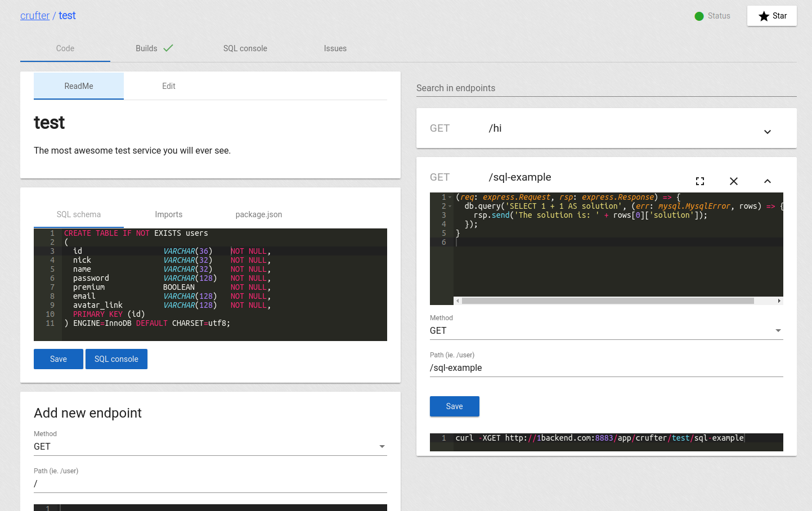Save the SQL schema
Image resolution: width=812 pixels, height=511 pixels.
click(59, 359)
